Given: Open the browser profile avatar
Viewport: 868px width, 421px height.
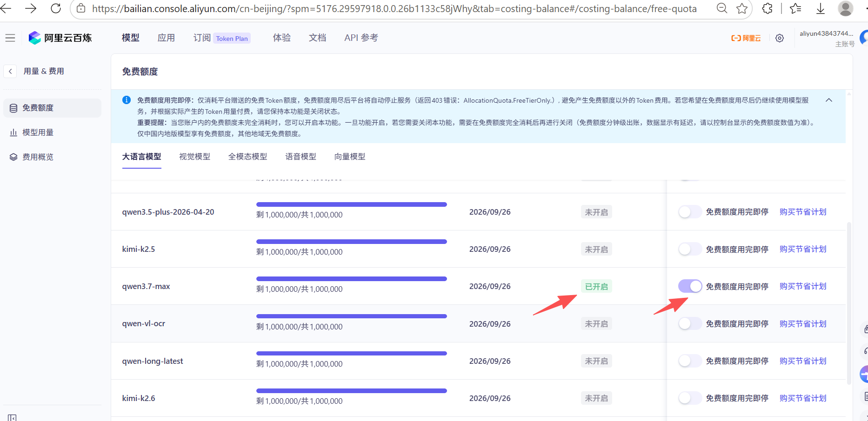Looking at the screenshot, I should tap(845, 8).
